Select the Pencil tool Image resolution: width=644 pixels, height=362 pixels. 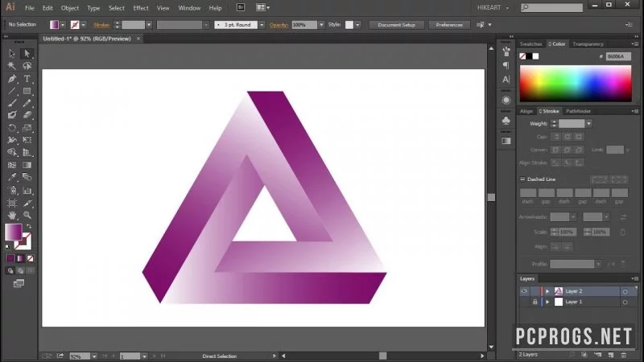pyautogui.click(x=27, y=103)
